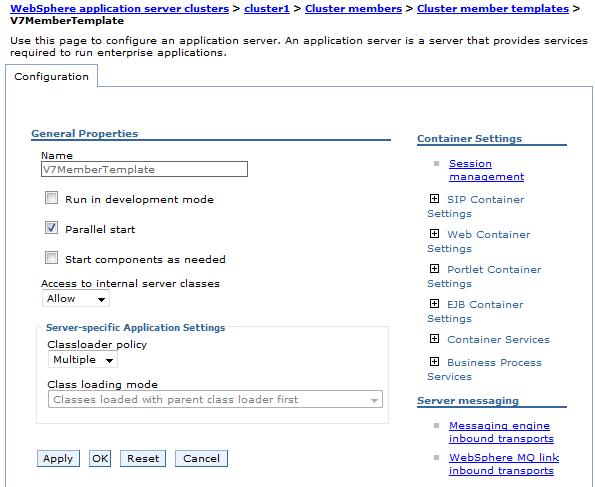Select the Configuration tab
595x487 pixels.
coord(51,76)
